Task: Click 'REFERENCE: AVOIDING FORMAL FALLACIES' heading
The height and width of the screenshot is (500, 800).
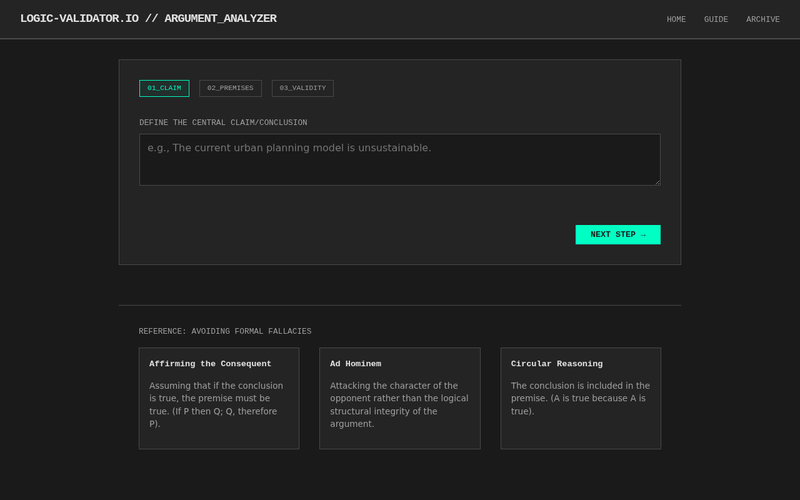Action: pyautogui.click(x=225, y=331)
